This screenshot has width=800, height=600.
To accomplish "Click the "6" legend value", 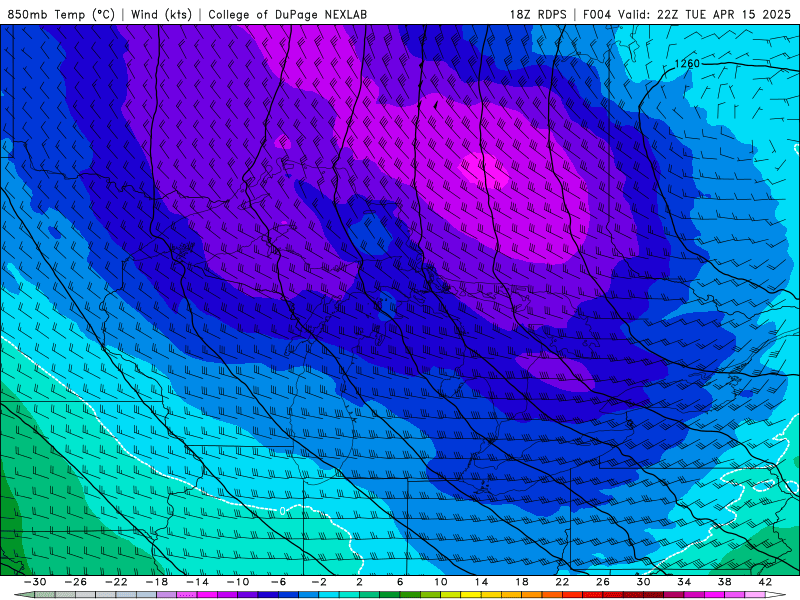I will coord(400,582).
